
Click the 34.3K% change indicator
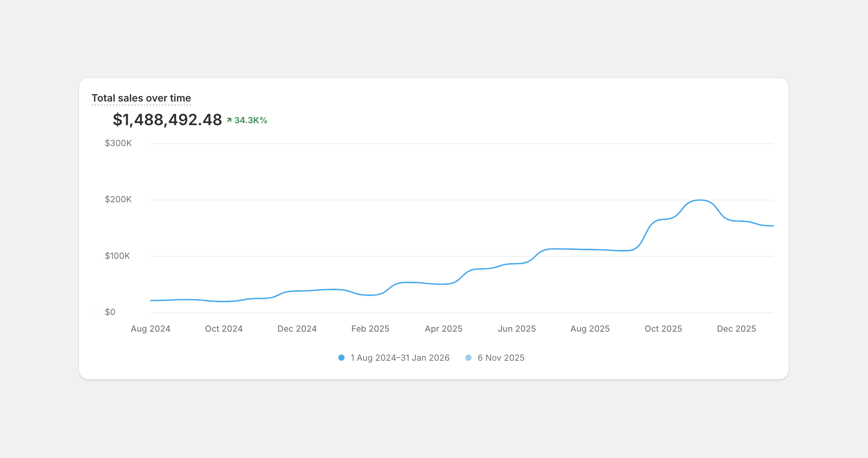250,120
